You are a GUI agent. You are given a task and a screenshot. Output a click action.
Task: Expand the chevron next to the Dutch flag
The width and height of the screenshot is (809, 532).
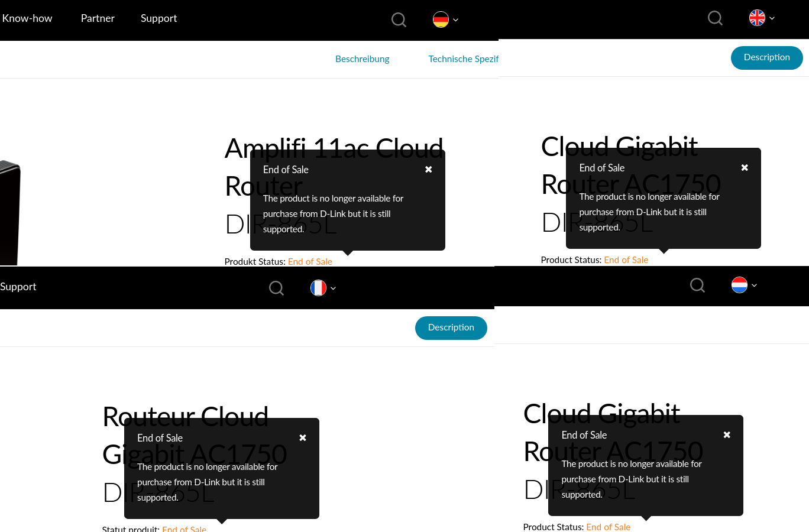click(754, 286)
